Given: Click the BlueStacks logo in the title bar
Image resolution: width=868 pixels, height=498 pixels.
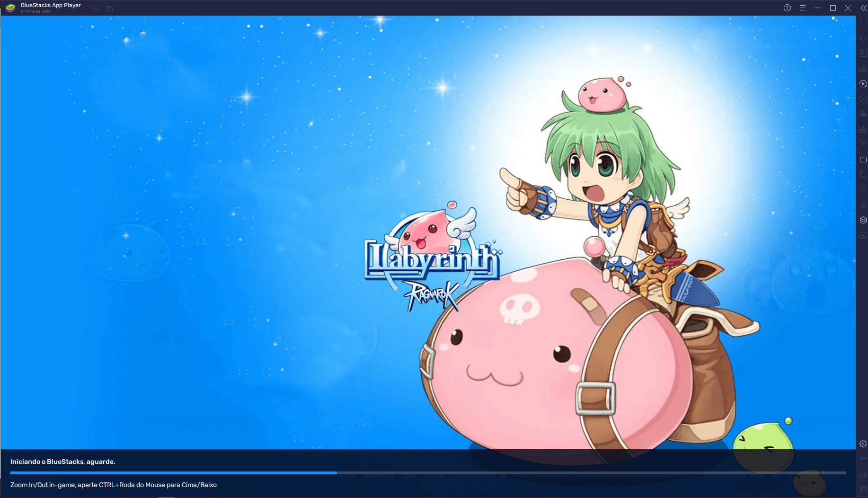Looking at the screenshot, I should click(x=10, y=8).
